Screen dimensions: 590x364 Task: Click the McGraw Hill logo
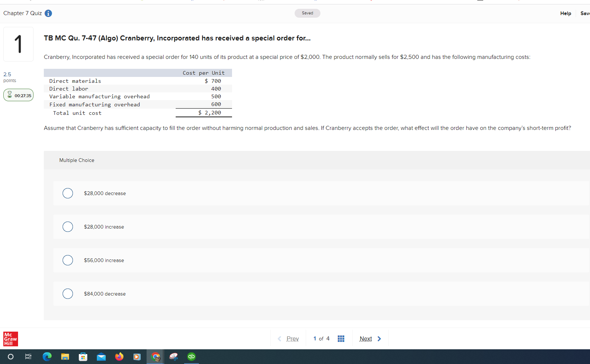(x=10, y=339)
